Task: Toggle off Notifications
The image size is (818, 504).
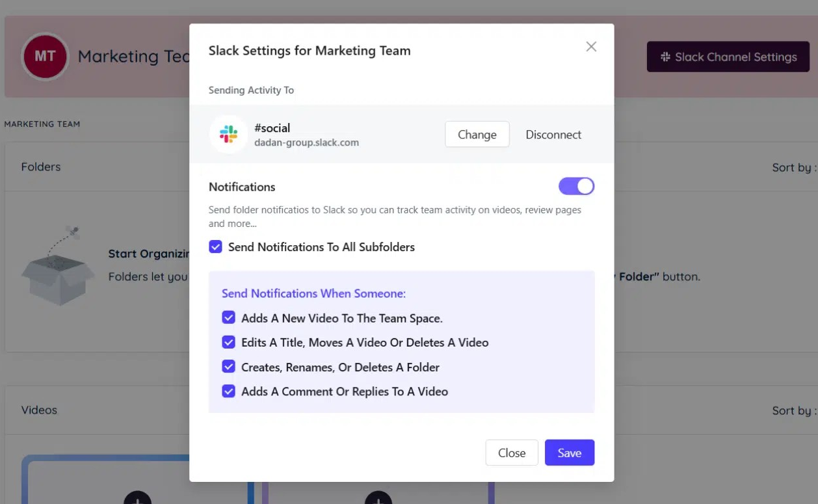Action: coord(576,186)
